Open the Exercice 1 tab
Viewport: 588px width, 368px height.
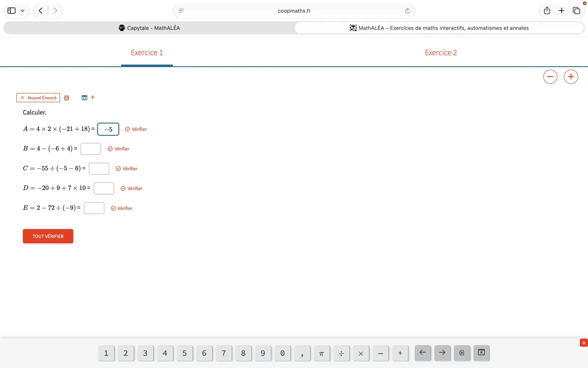(x=147, y=53)
